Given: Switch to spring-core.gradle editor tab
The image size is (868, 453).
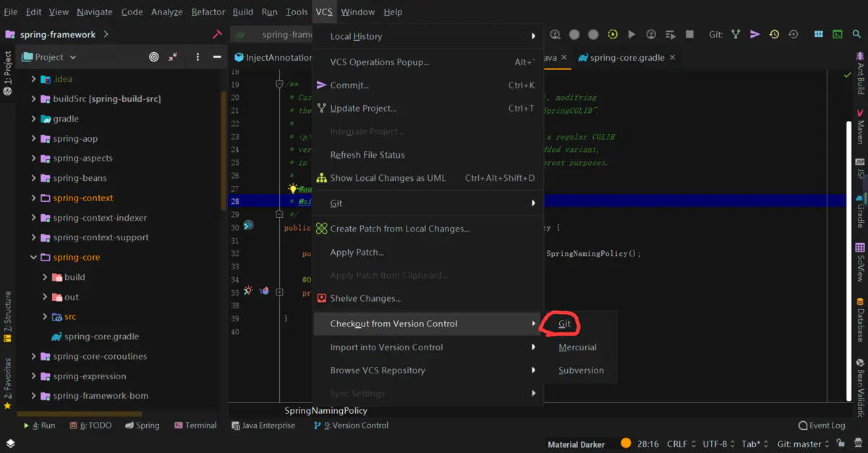Looking at the screenshot, I should [627, 57].
